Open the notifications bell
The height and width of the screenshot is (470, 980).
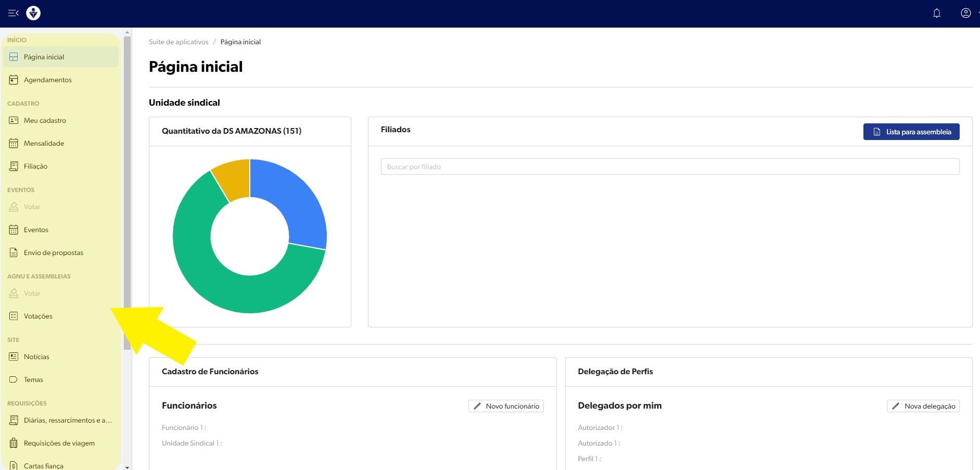click(x=936, y=14)
